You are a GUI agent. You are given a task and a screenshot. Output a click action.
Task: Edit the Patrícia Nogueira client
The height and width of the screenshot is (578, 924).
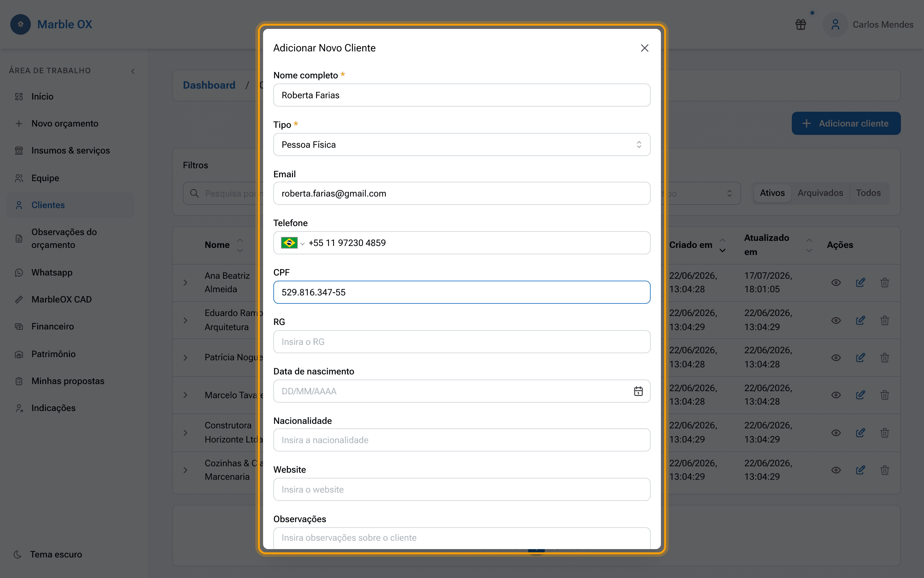pyautogui.click(x=860, y=357)
